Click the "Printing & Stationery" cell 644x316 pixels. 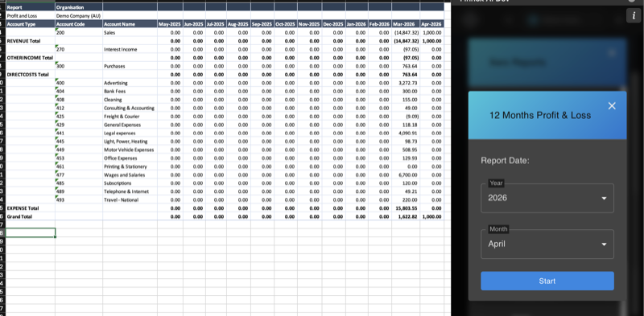pos(130,166)
